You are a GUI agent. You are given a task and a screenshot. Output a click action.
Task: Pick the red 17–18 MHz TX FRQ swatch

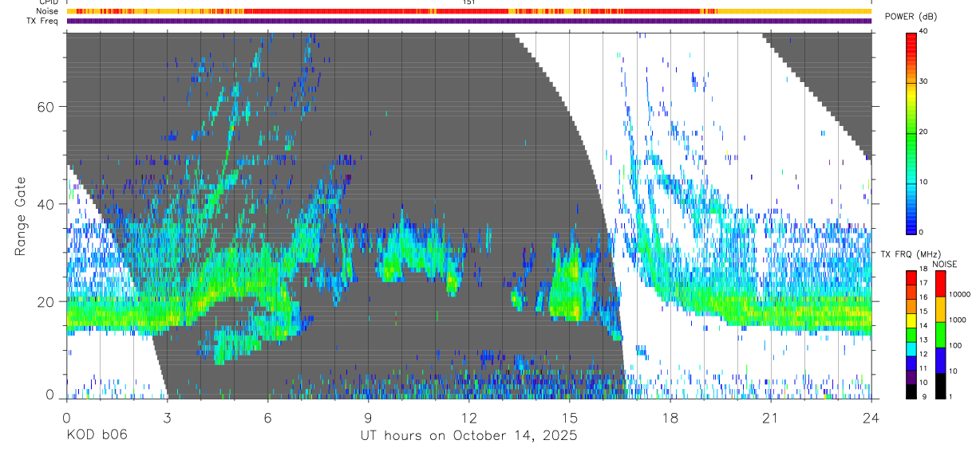coord(911,278)
